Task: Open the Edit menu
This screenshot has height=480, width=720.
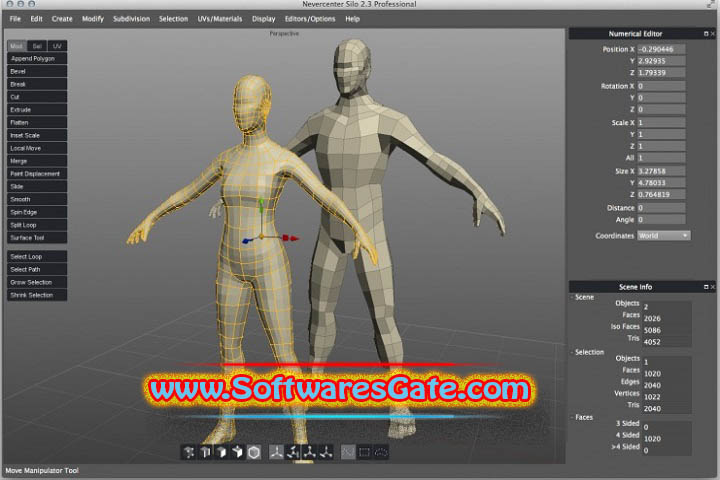Action: coord(36,19)
